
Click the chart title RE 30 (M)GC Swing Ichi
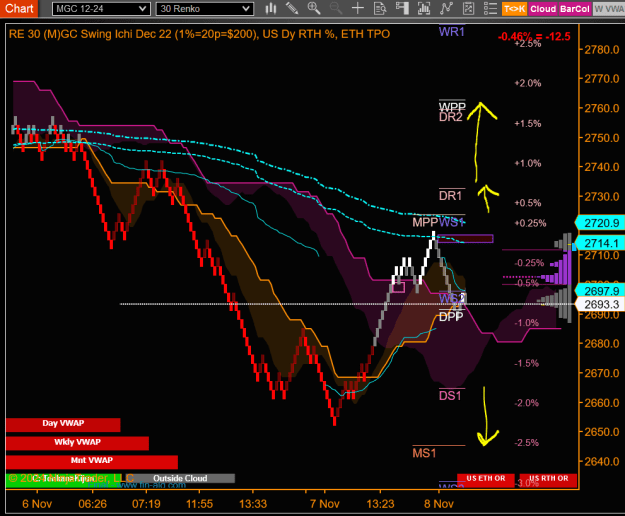click(199, 34)
